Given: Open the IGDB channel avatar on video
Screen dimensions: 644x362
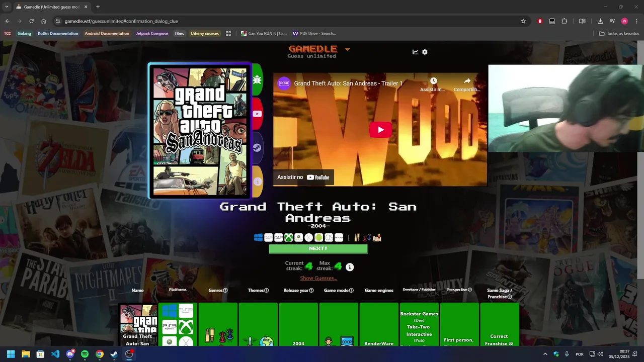Looking at the screenshot, I should click(x=284, y=83).
